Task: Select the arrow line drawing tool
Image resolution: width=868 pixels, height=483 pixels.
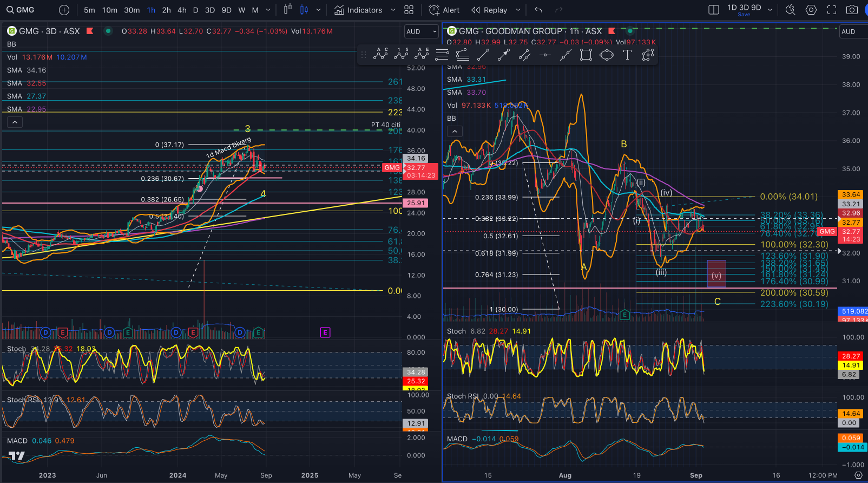Action: tap(504, 54)
